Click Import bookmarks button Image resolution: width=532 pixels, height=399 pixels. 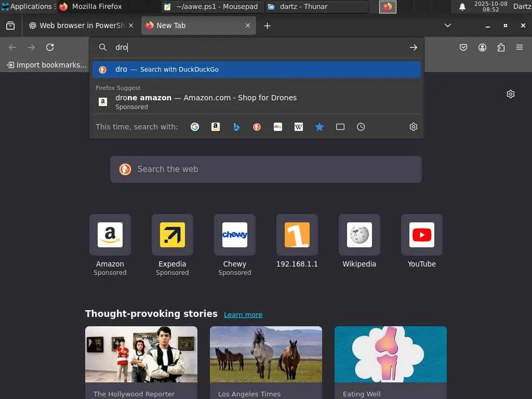tap(47, 65)
